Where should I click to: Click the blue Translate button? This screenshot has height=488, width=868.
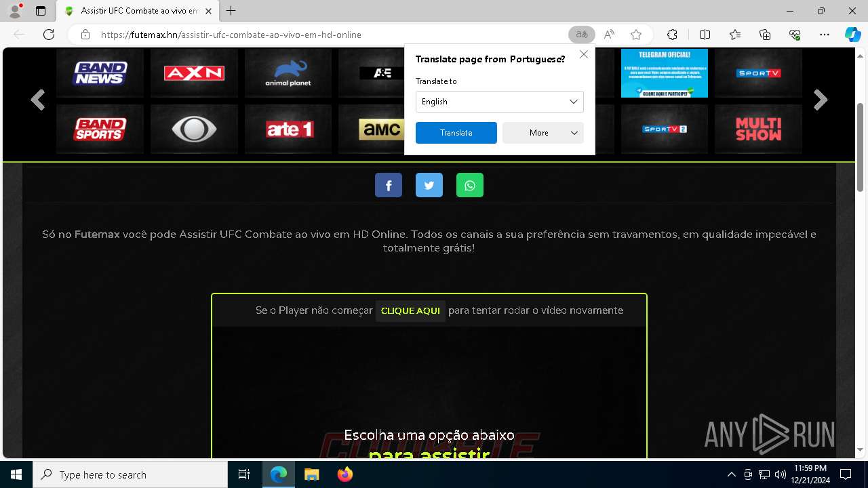(456, 133)
